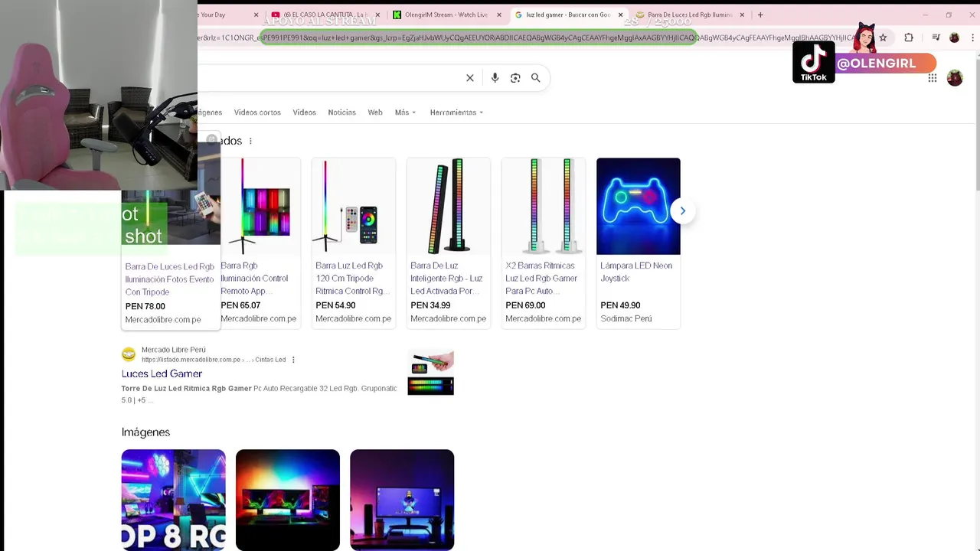The width and height of the screenshot is (980, 551).
Task: Open 'Barra De Luz Inteligente Rgb' product image
Action: [449, 206]
